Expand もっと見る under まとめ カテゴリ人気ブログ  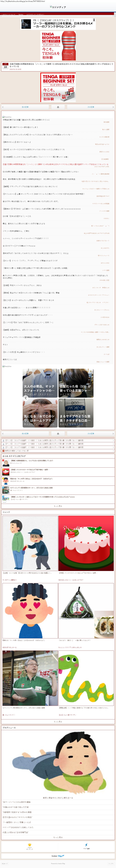58,506
